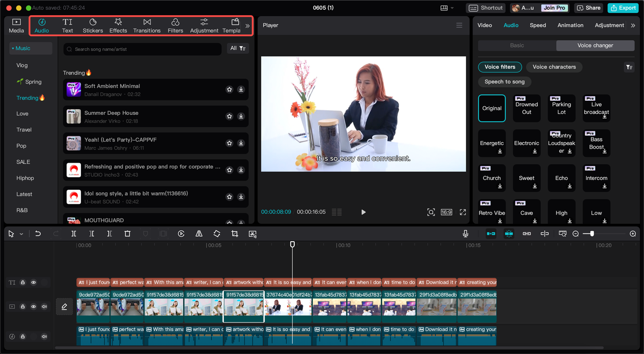Switch to the Basic audio sub-tab

517,45
